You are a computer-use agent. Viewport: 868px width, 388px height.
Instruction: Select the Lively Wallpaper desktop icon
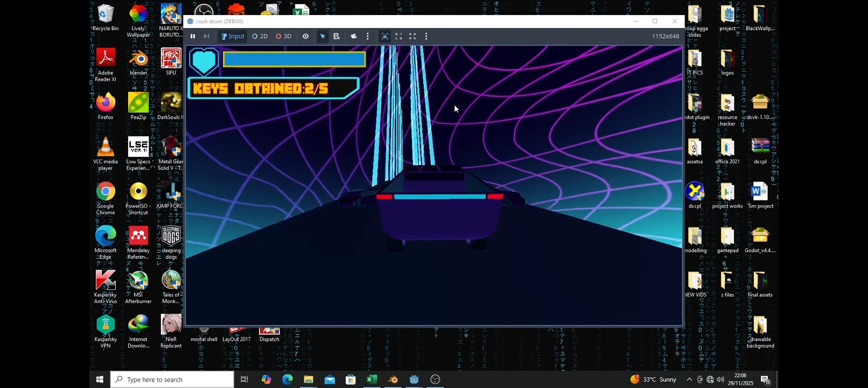click(x=138, y=21)
